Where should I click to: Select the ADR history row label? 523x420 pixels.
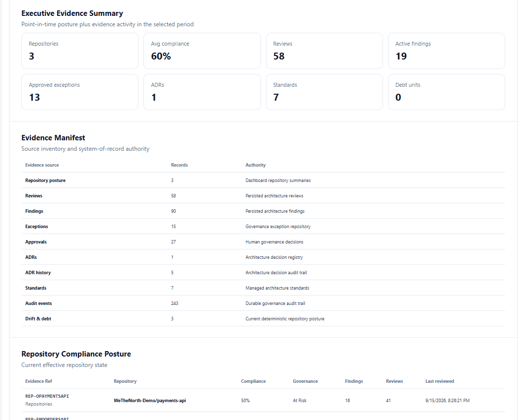(38, 273)
